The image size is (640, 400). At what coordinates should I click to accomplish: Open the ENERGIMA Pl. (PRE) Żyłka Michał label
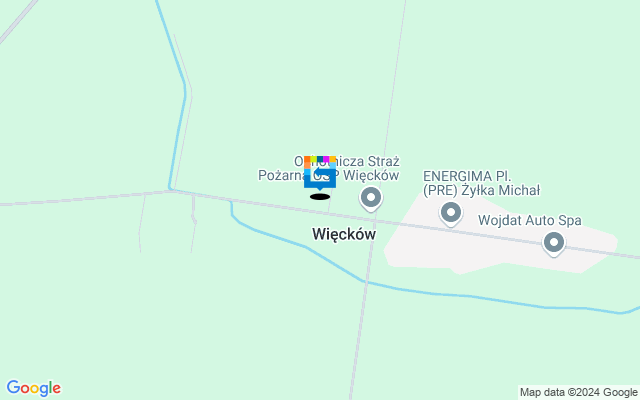(481, 183)
